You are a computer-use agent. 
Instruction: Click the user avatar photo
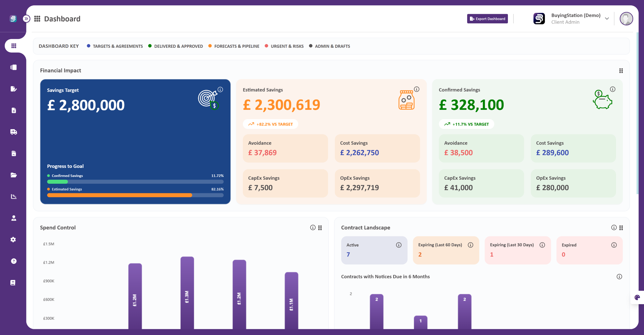626,19
